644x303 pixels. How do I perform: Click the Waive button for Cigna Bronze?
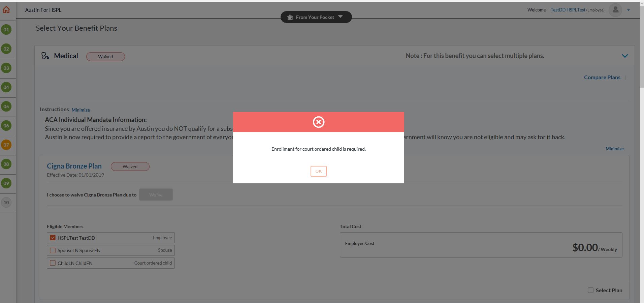tap(156, 195)
